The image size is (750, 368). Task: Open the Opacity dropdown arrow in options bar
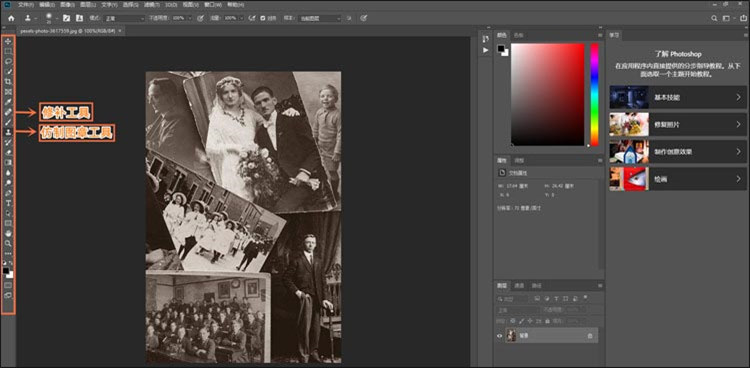pyautogui.click(x=190, y=18)
